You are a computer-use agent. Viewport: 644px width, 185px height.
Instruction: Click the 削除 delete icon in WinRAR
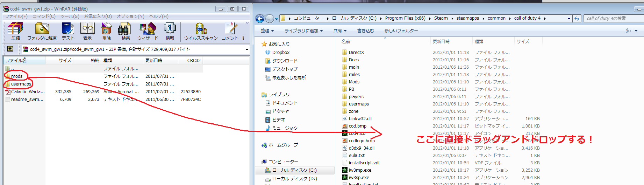(107, 31)
